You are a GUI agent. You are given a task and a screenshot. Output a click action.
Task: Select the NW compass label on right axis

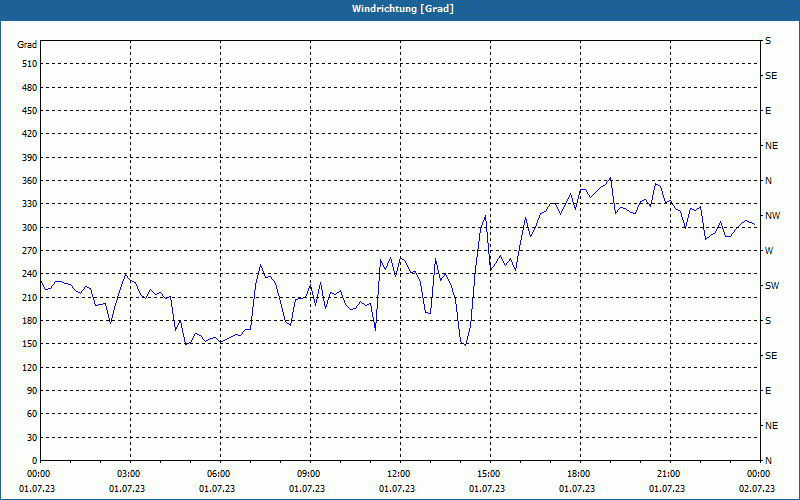(x=772, y=216)
